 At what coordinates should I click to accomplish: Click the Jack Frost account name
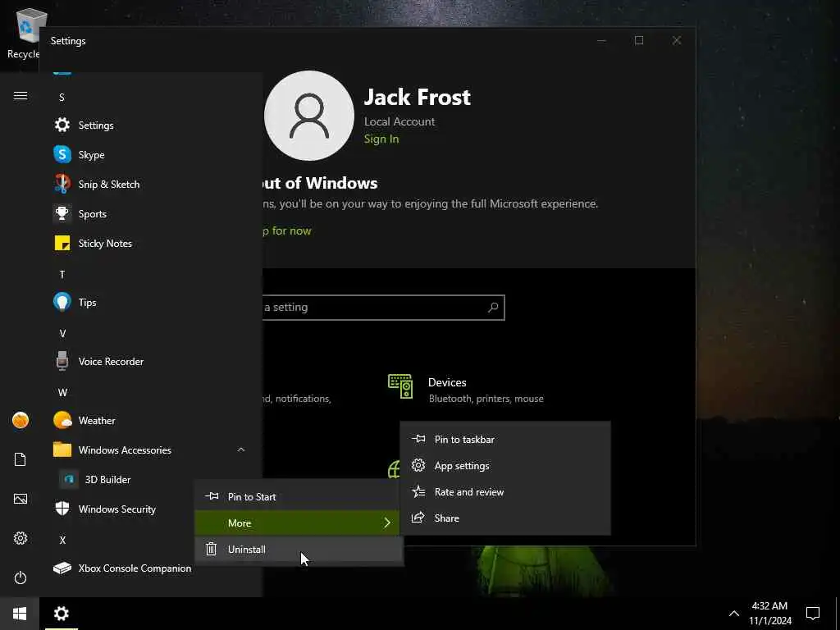click(418, 97)
